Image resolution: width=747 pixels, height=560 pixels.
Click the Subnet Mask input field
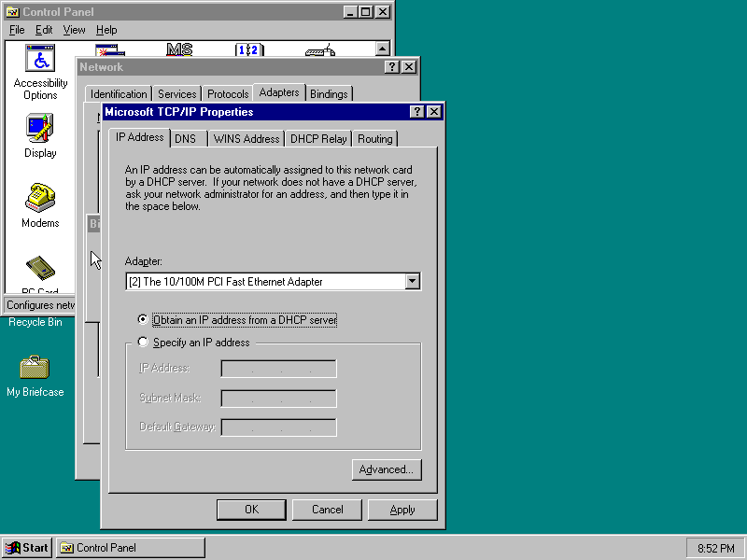pos(278,399)
